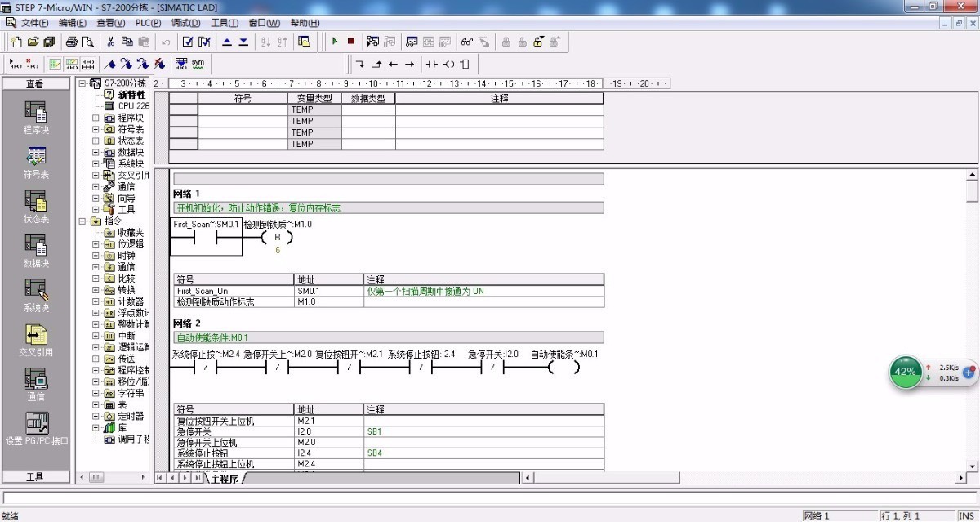Expand the 定时器 instruction node
Viewport: 980px width, 522px height.
96,416
